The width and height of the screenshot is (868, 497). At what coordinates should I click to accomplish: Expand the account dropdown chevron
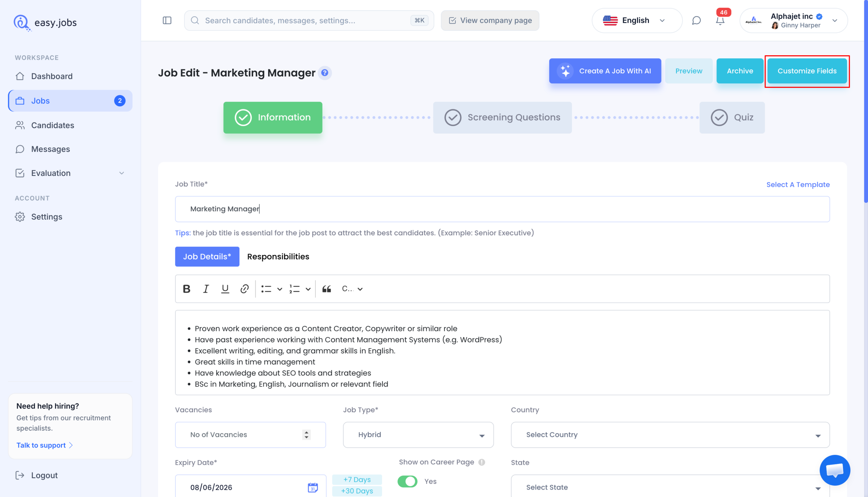[x=834, y=20]
